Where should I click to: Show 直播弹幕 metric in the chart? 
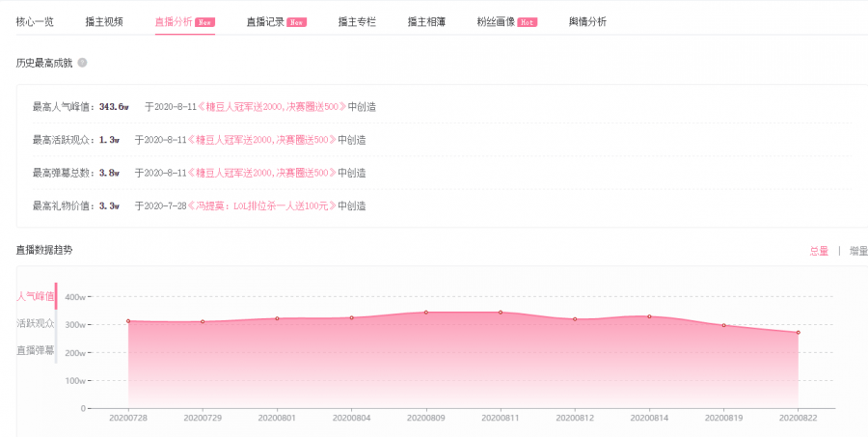[35, 350]
